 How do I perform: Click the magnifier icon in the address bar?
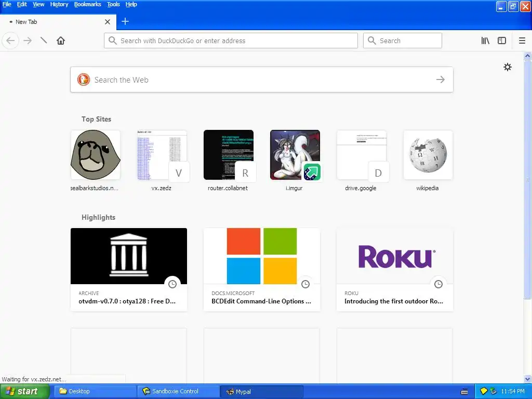point(113,41)
